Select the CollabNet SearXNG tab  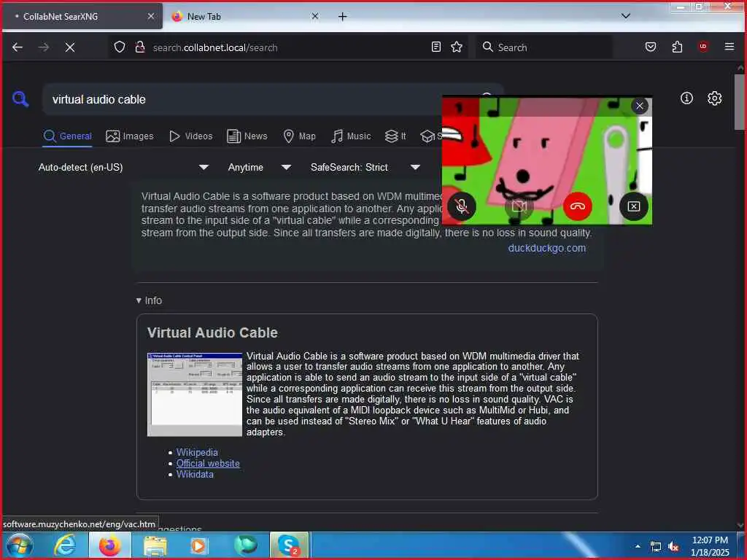pos(83,16)
